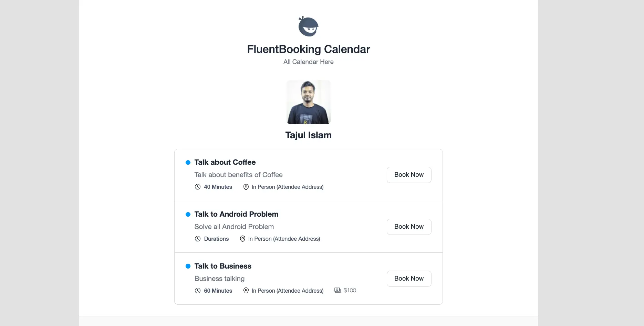The image size is (644, 326).
Task: Click blue dot beside Talk about Coffee
Action: [x=188, y=163]
